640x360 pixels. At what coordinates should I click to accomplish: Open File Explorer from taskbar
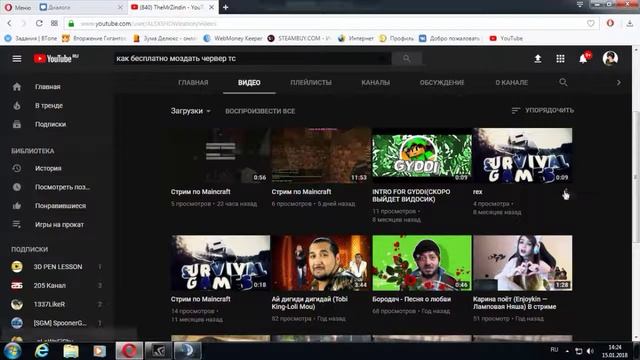coord(71,351)
